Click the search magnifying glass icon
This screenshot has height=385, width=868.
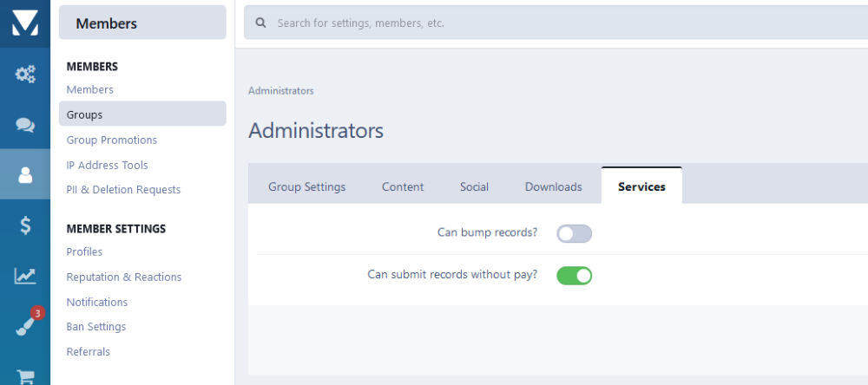click(260, 23)
